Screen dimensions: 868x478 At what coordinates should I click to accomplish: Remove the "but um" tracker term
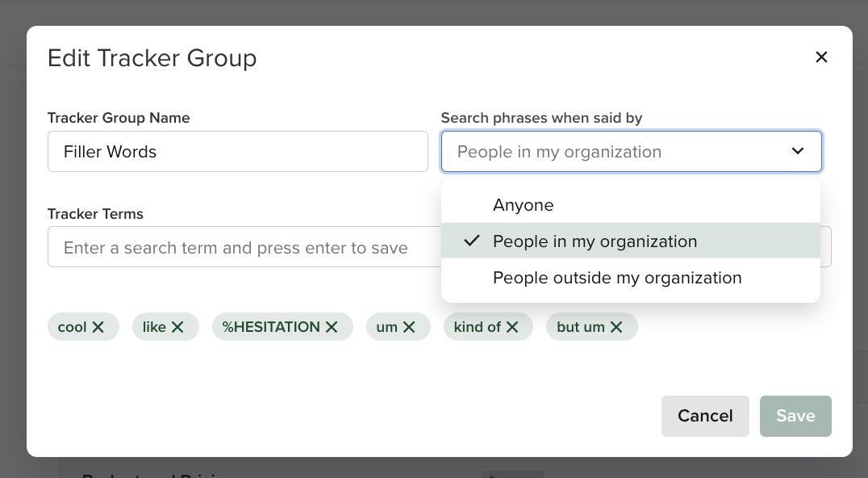pyautogui.click(x=616, y=327)
